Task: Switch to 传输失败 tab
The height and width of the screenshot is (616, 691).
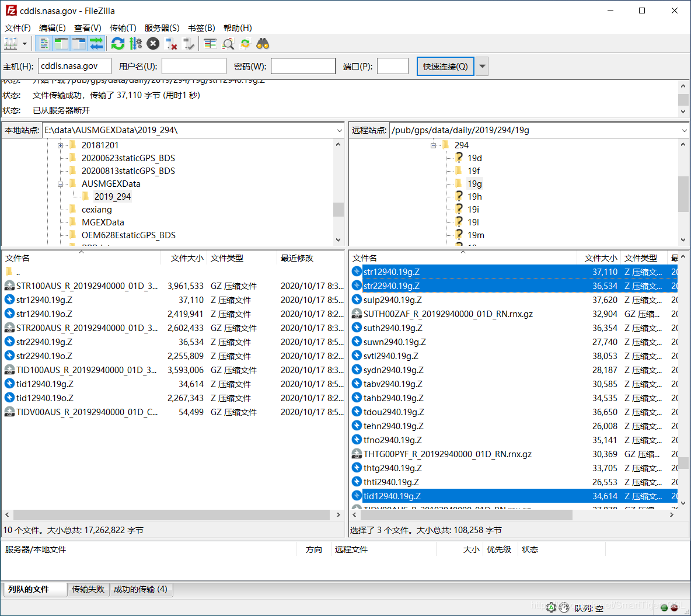Action: (88, 589)
